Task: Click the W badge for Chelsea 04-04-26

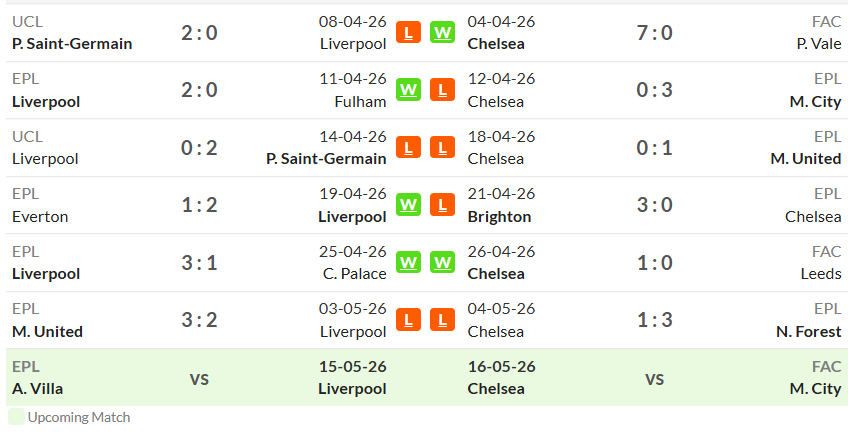Action: 442,32
